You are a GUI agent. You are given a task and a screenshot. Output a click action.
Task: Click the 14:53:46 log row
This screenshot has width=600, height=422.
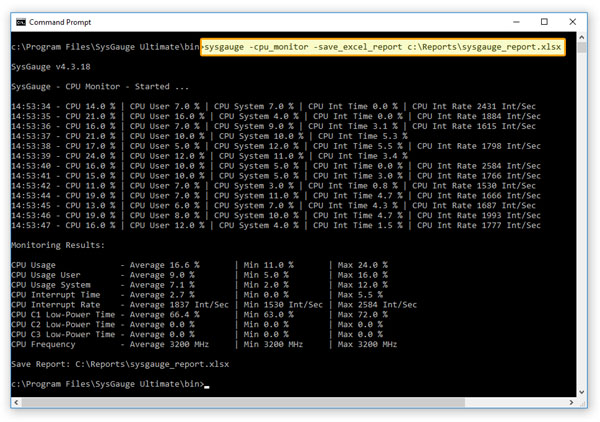point(276,215)
